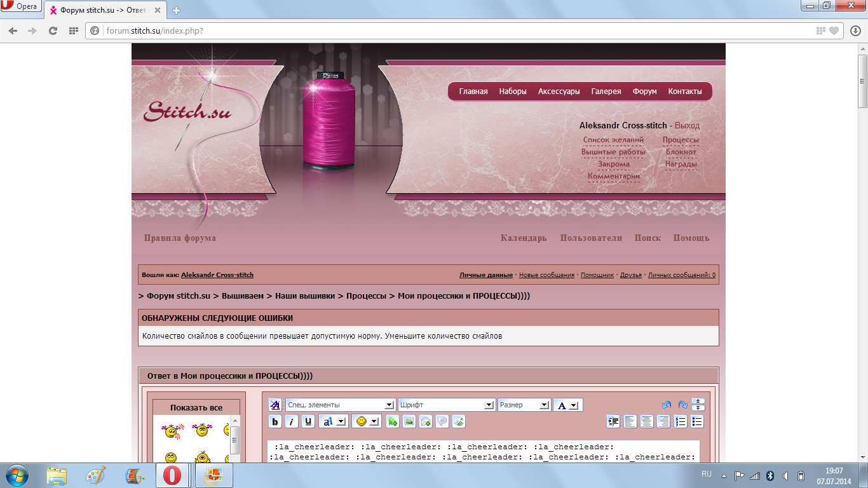Insert a numbered list
The height and width of the screenshot is (488, 868).
pos(681,421)
